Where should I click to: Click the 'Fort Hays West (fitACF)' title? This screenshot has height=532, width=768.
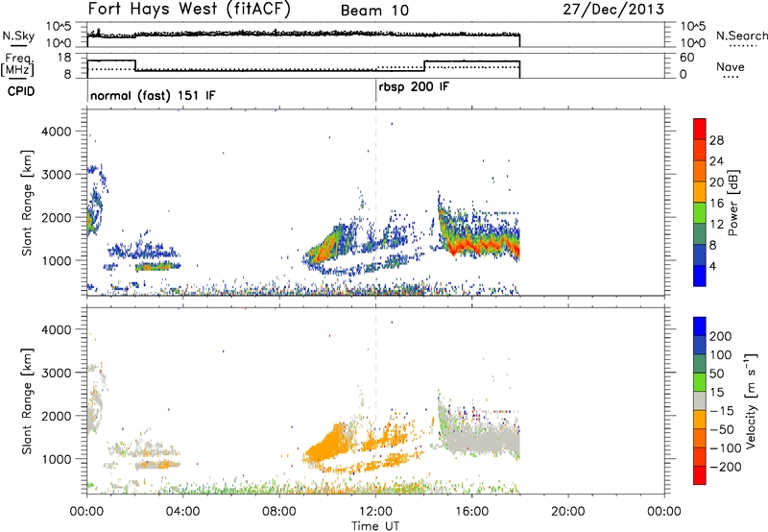tap(189, 9)
